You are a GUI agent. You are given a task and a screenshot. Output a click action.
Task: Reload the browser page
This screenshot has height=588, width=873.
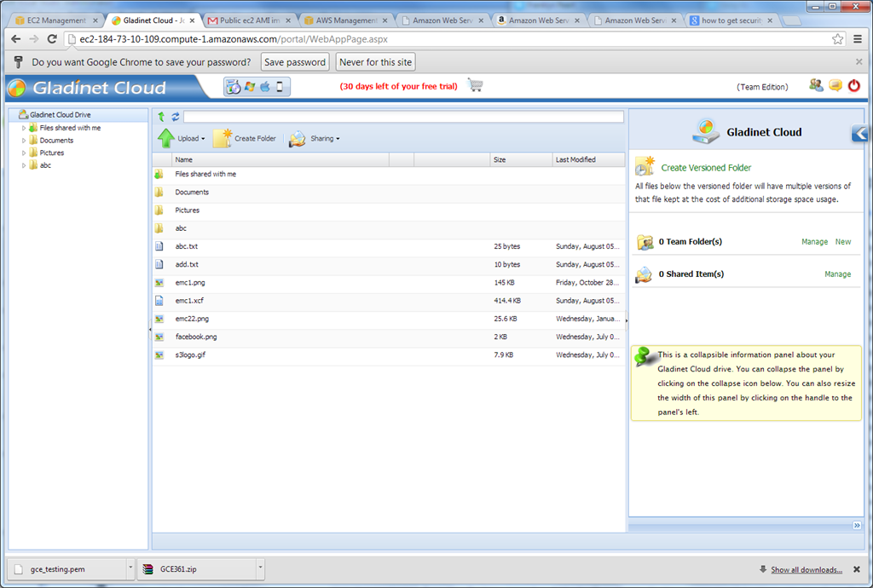tap(52, 39)
